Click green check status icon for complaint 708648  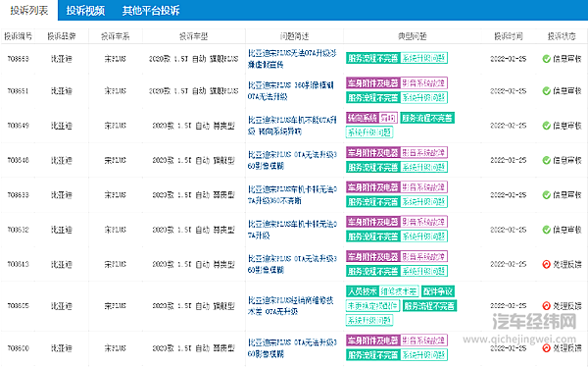coord(547,160)
